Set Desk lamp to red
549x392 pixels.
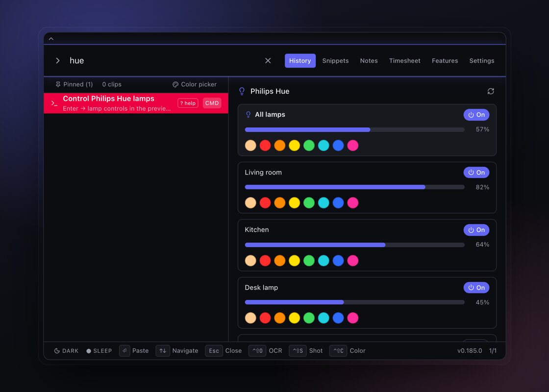coord(265,318)
